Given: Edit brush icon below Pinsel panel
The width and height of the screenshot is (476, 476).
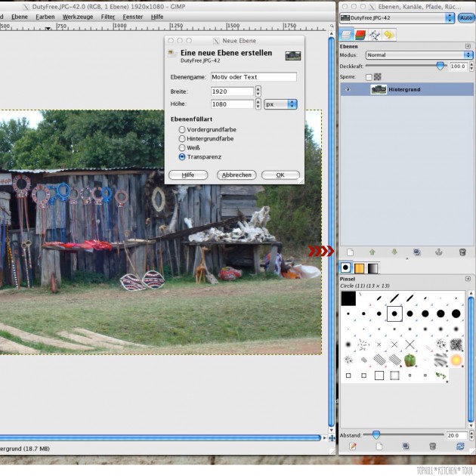Looking at the screenshot, I should pos(352,446).
